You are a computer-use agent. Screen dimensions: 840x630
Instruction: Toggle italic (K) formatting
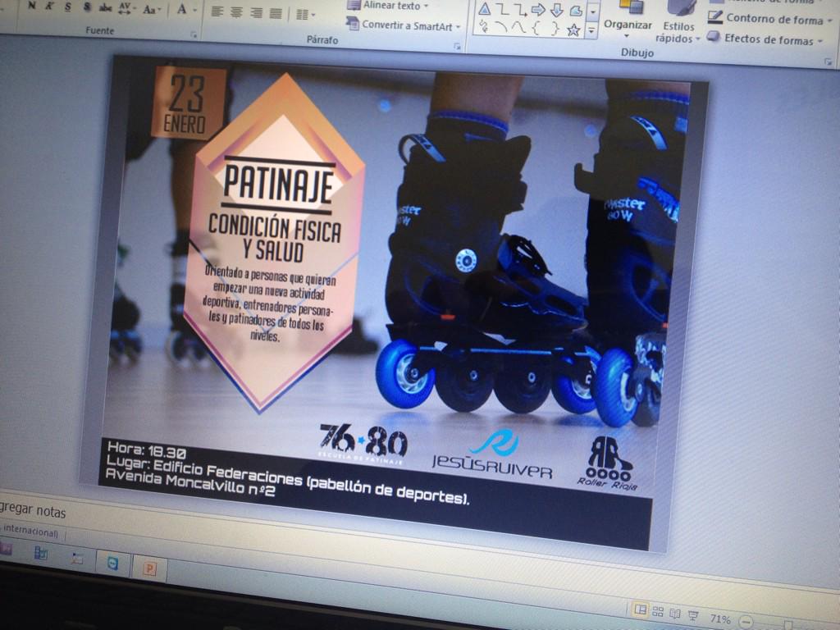click(49, 7)
